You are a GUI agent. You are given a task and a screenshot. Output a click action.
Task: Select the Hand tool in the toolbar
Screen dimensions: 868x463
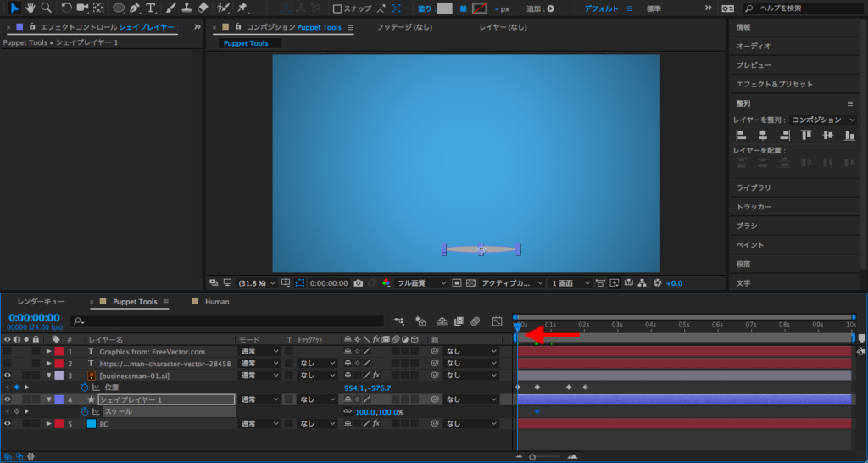[x=29, y=8]
